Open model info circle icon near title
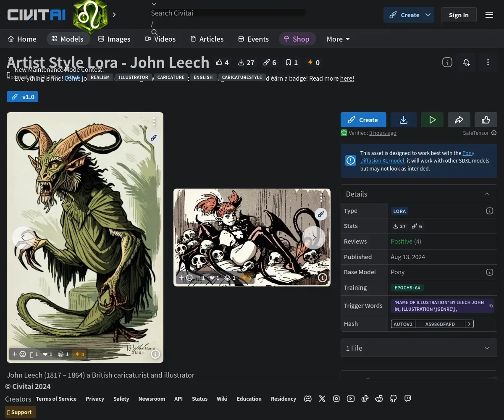 tap(447, 62)
